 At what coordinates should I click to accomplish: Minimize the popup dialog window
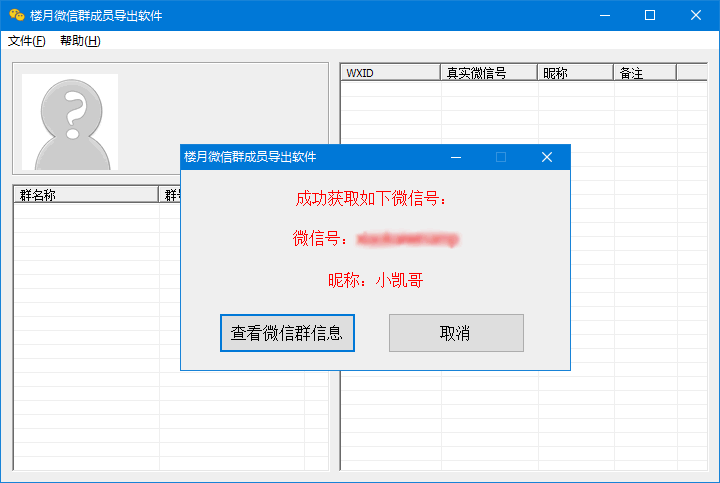pyautogui.click(x=456, y=157)
